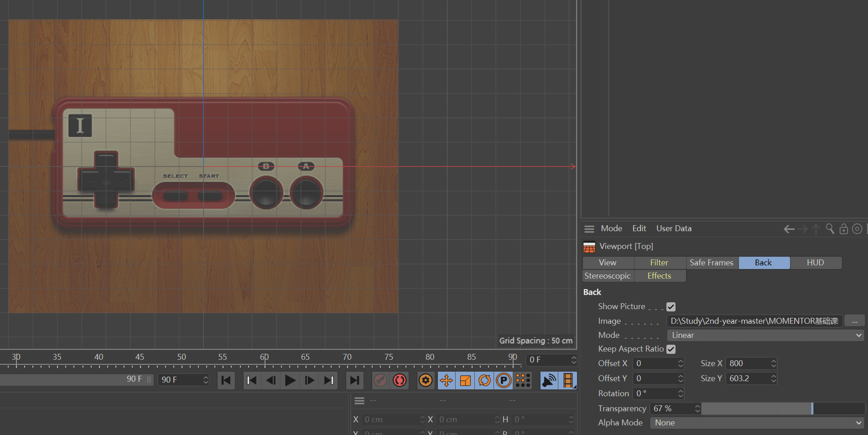This screenshot has width=868, height=435.
Task: Go to end of animation
Action: point(354,380)
